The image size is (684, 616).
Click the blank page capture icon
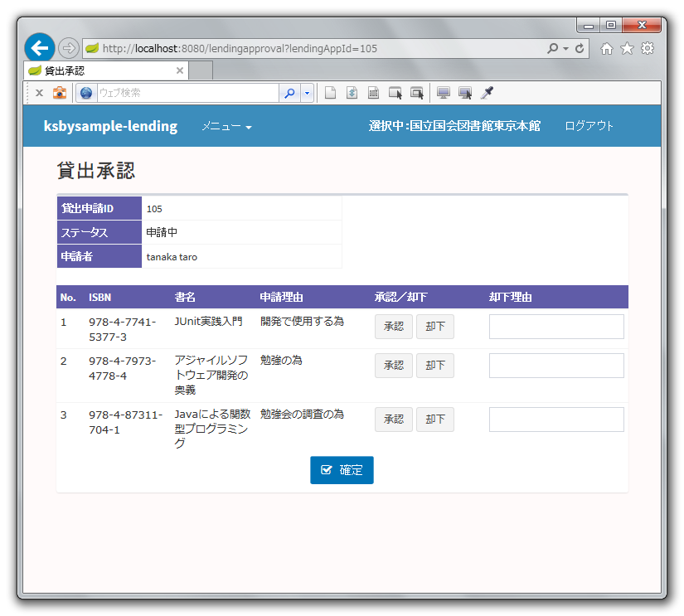point(330,93)
